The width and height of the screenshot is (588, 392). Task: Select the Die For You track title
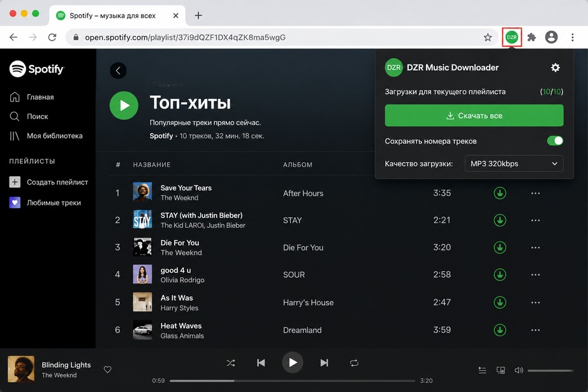tap(180, 243)
